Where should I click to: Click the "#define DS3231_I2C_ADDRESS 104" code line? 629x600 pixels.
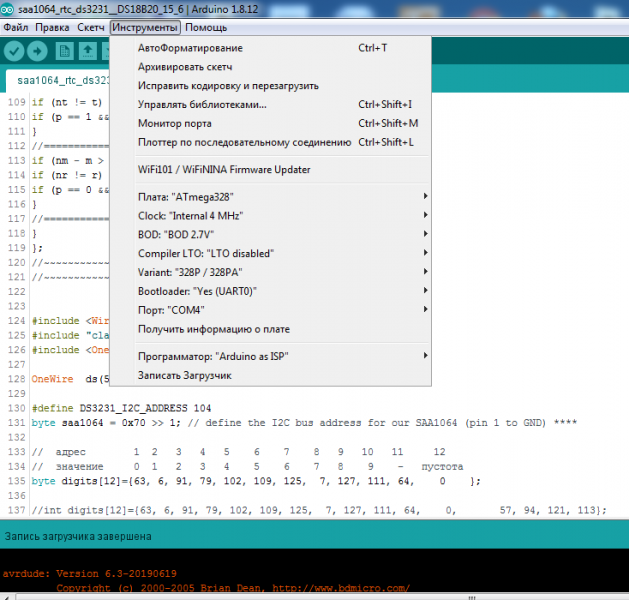point(121,408)
